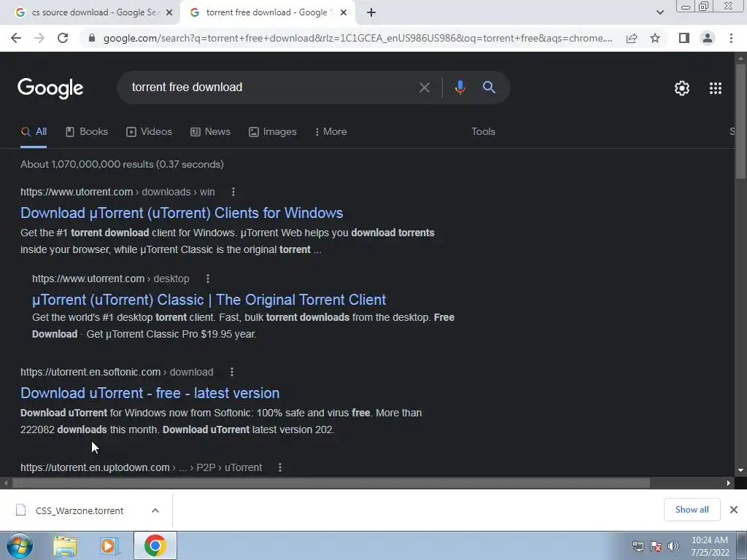Click the scroll down arrow
This screenshot has height=560, width=747.
(740, 470)
